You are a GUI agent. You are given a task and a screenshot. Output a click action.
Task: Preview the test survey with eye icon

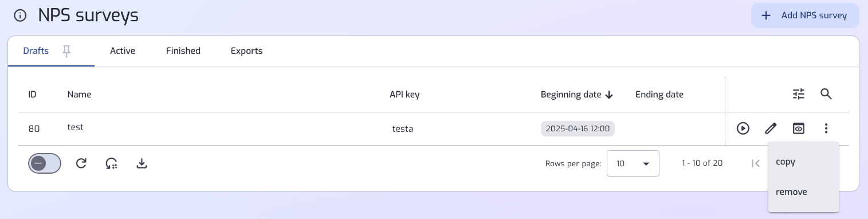(x=798, y=128)
